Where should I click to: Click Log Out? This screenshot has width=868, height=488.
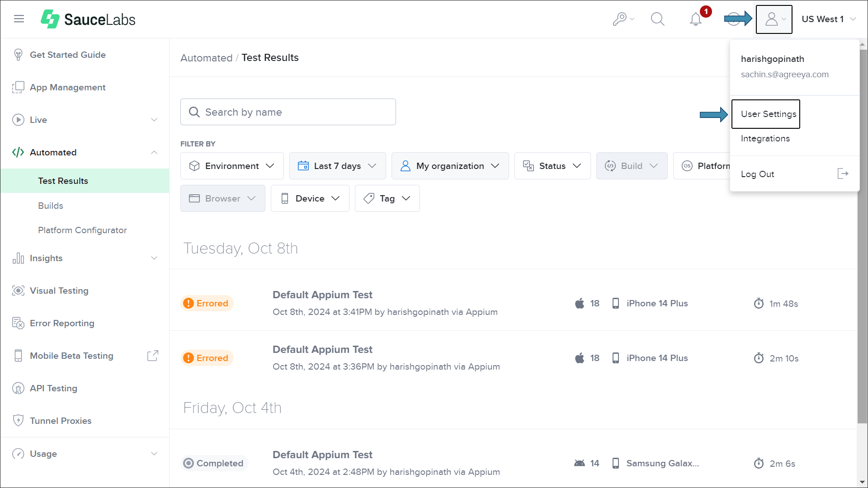[x=757, y=174]
